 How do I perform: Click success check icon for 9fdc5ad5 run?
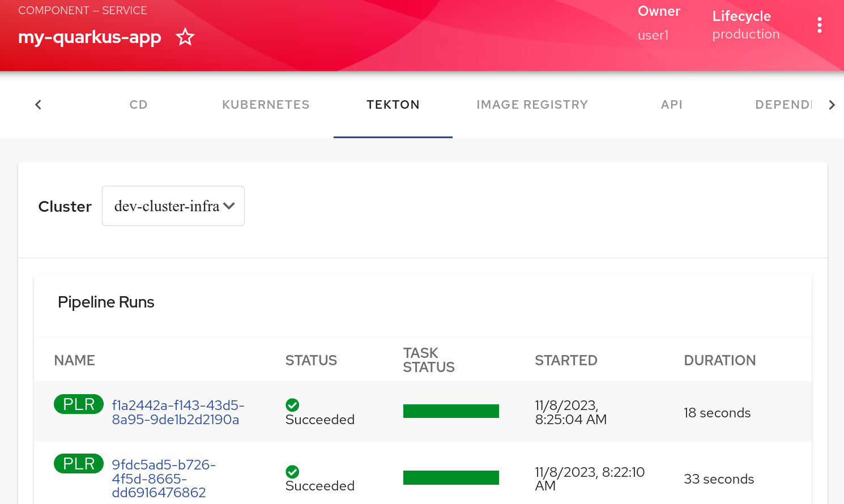pos(292,472)
